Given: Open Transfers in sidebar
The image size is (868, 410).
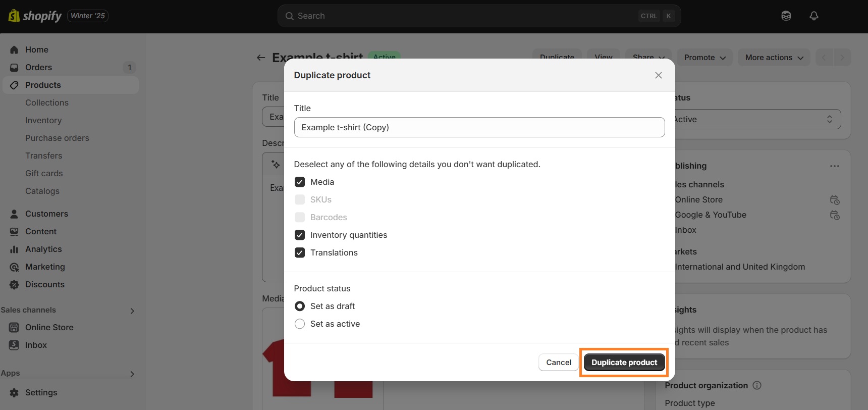Looking at the screenshot, I should click(44, 156).
